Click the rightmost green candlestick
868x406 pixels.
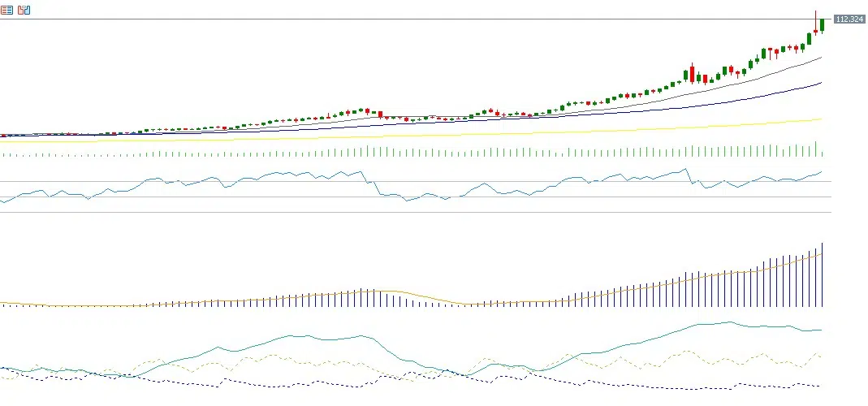coord(823,26)
